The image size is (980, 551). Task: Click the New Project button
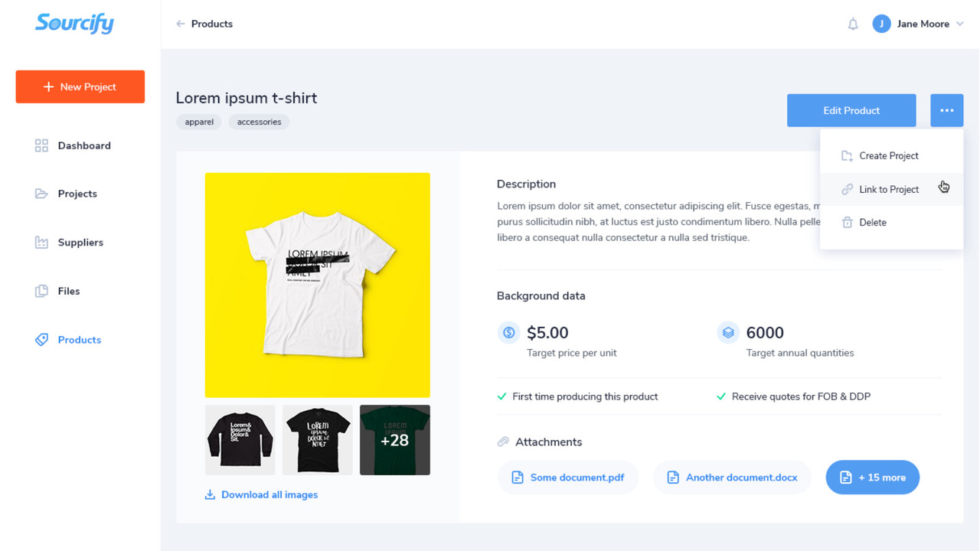[x=80, y=86]
